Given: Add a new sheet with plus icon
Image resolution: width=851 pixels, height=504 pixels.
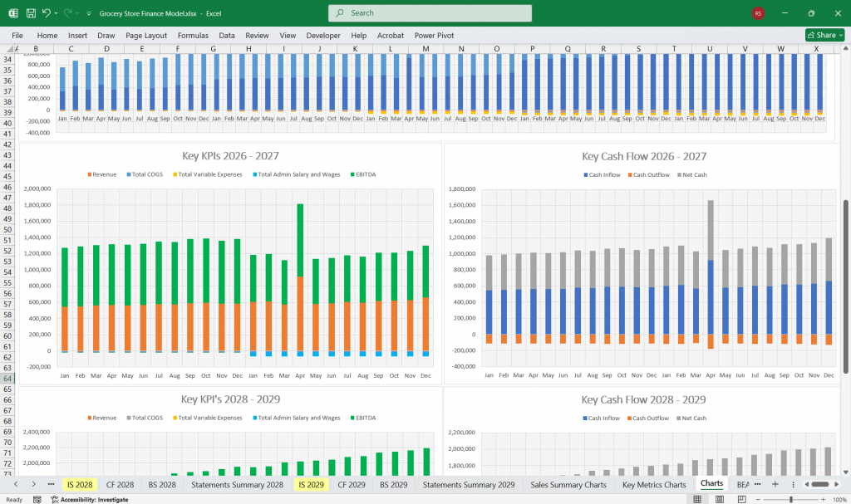Looking at the screenshot, I should (775, 484).
